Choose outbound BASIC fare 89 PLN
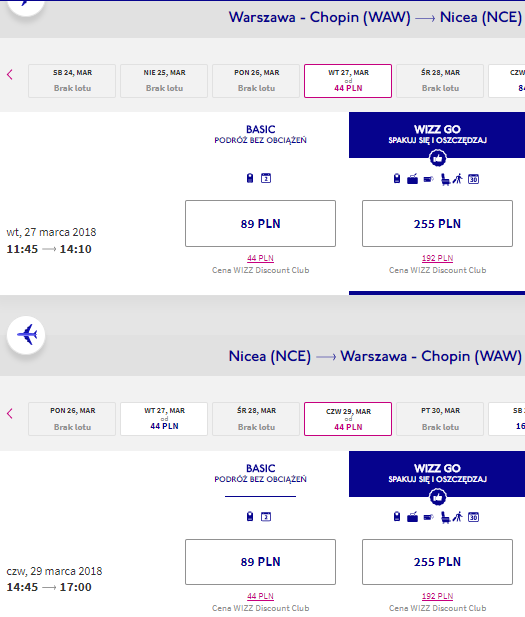Screen dimensions: 525x617 (x=261, y=224)
